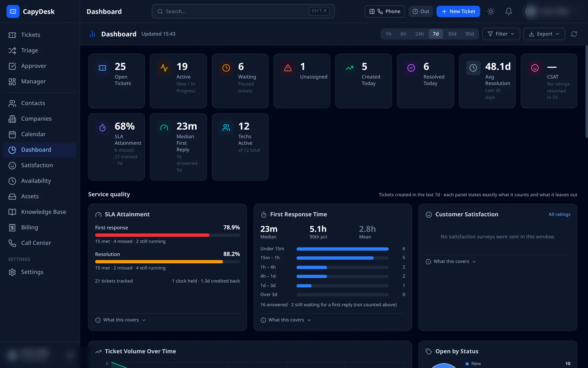Screen dimensions: 588x368
Task: Focus the Search input field
Action: click(243, 11)
